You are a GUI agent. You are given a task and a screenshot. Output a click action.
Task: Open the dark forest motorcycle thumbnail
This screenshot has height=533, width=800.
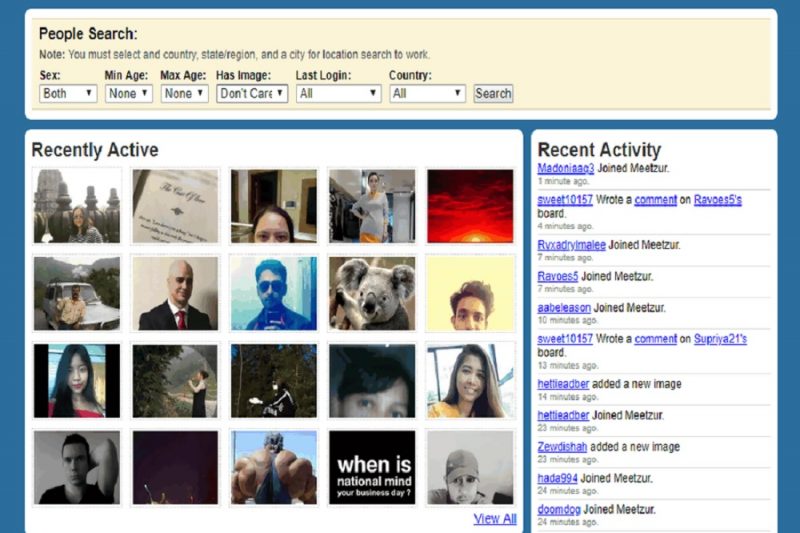(273, 380)
